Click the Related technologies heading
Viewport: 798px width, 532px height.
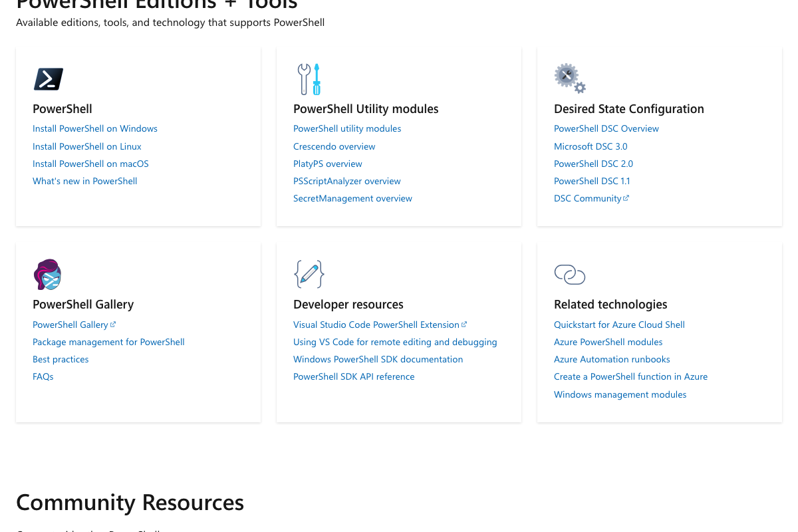pyautogui.click(x=610, y=305)
